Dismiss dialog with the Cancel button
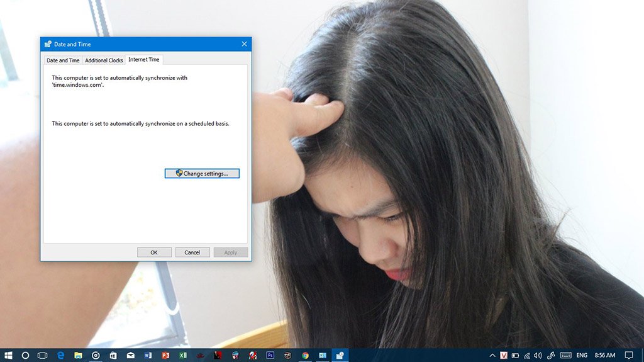 pyautogui.click(x=192, y=252)
